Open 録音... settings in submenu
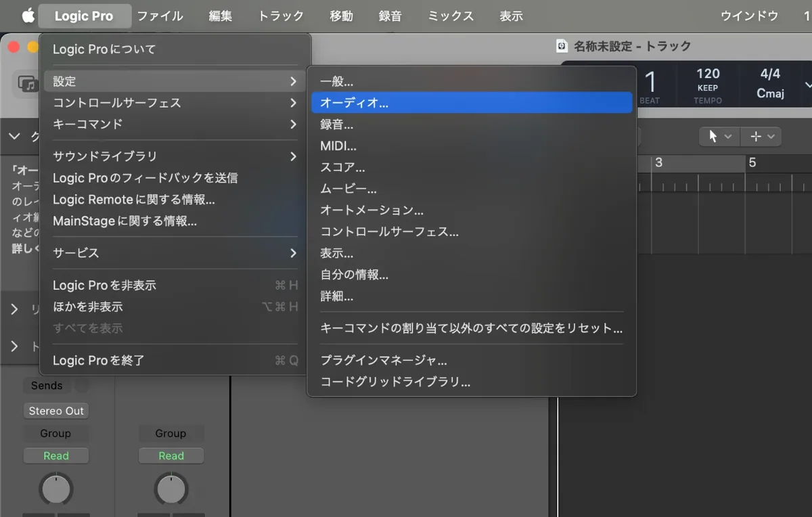Screen dimensions: 812x517 (x=472, y=125)
